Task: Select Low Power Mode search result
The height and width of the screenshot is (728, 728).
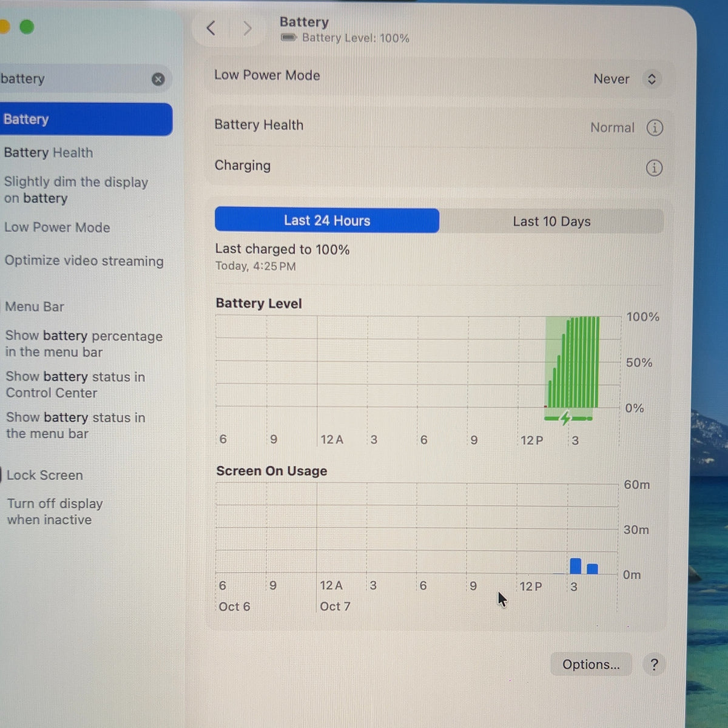Action: click(x=57, y=227)
